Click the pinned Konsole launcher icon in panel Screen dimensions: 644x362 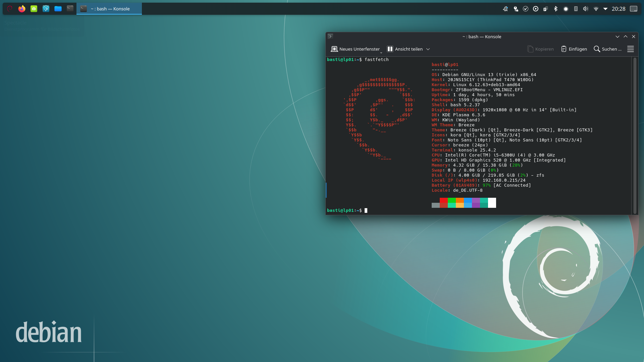click(70, 9)
